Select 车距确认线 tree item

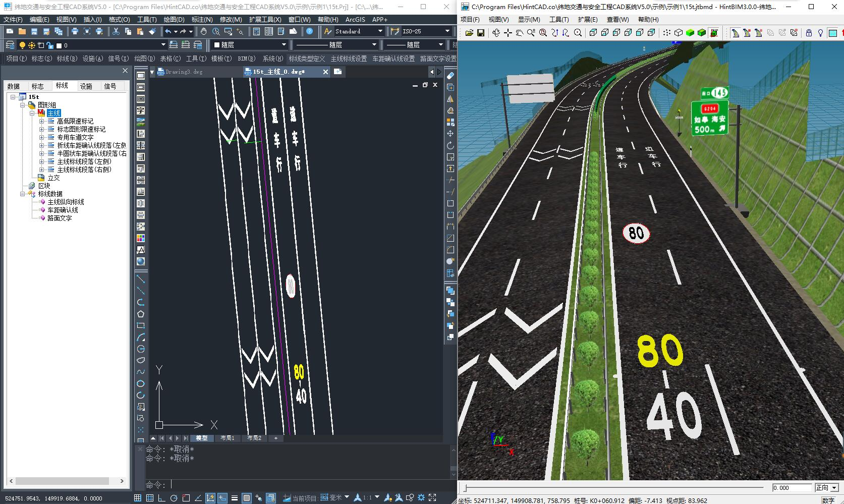(63, 210)
